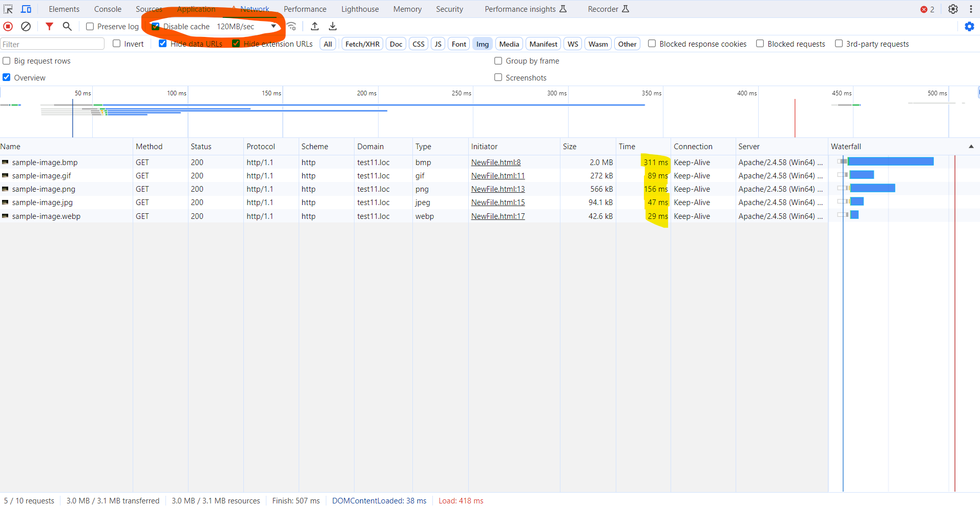Toggle the red filter funnel icon

(49, 27)
